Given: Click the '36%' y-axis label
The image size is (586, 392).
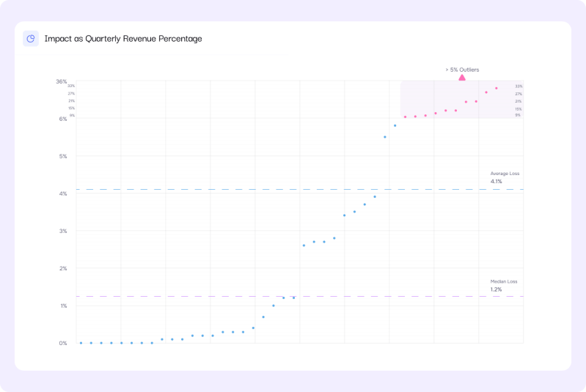Looking at the screenshot, I should [x=62, y=81].
